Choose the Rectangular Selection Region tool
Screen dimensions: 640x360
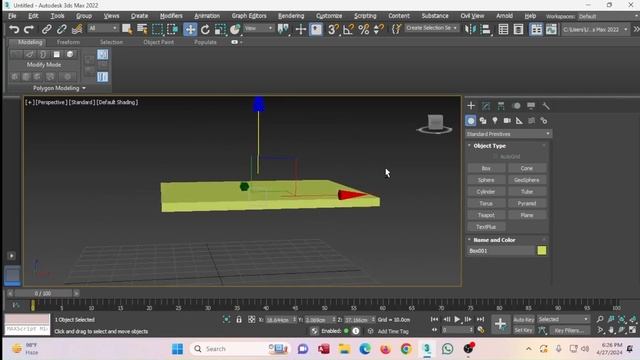coord(158,29)
